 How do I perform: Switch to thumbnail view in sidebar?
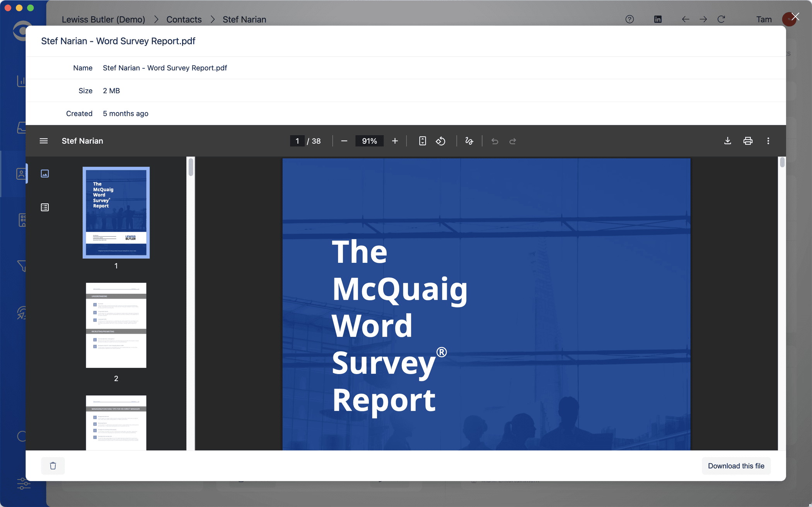pos(45,174)
